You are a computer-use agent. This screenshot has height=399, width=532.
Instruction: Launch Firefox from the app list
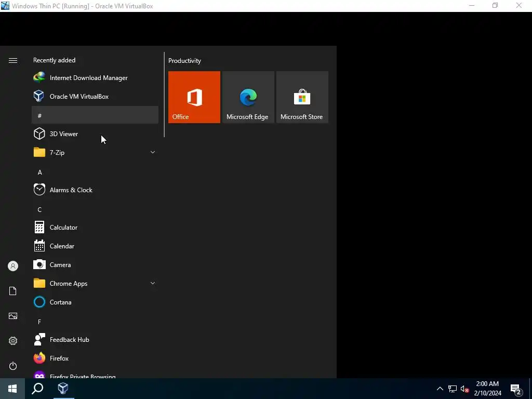click(95, 358)
